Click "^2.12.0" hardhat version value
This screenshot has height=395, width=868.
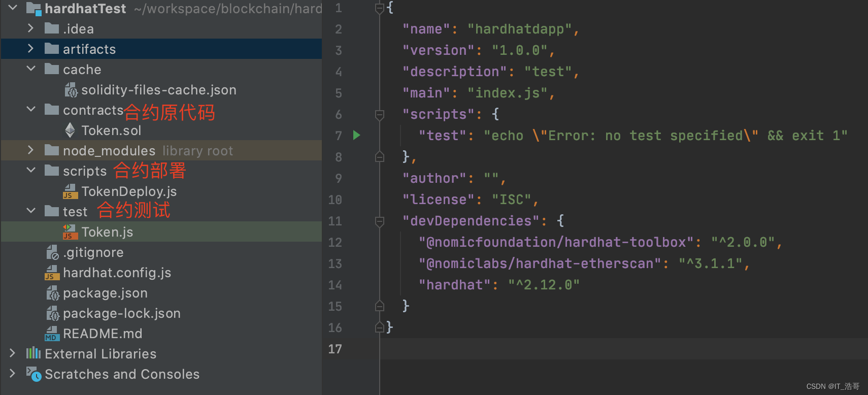coord(544,285)
